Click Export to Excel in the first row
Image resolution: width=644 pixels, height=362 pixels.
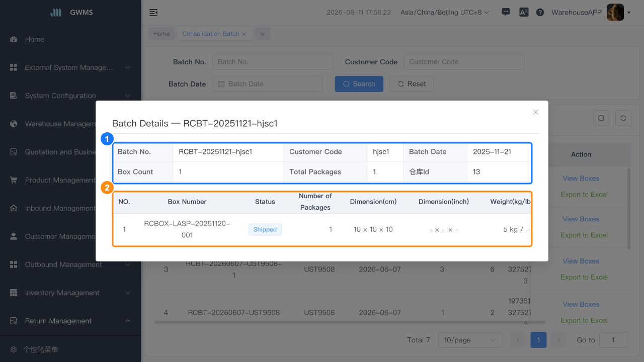pyautogui.click(x=584, y=195)
